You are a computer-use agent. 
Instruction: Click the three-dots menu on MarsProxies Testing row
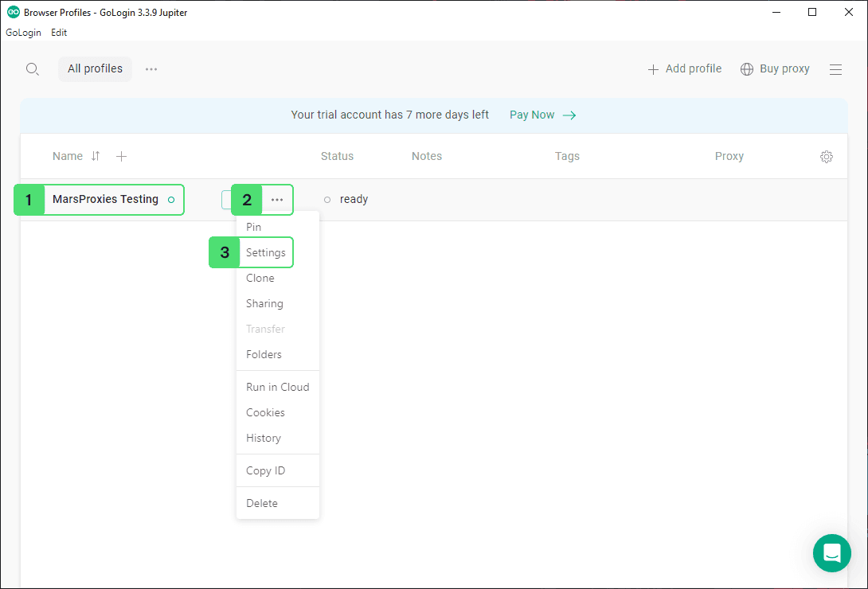[x=276, y=200]
